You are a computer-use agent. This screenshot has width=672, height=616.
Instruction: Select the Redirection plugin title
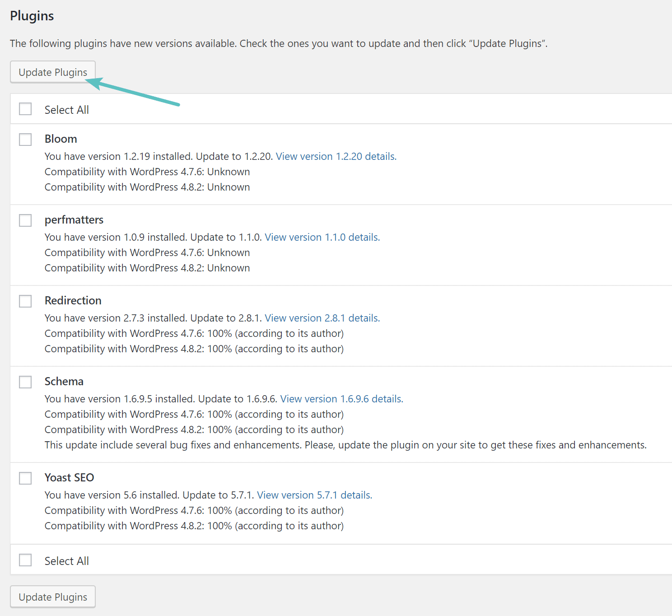coord(73,300)
